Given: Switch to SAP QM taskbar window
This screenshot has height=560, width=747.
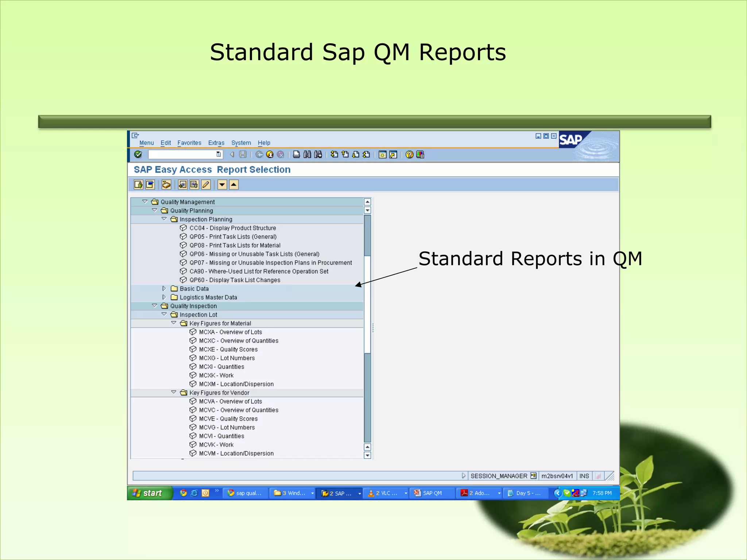Looking at the screenshot, I should pos(432,493).
